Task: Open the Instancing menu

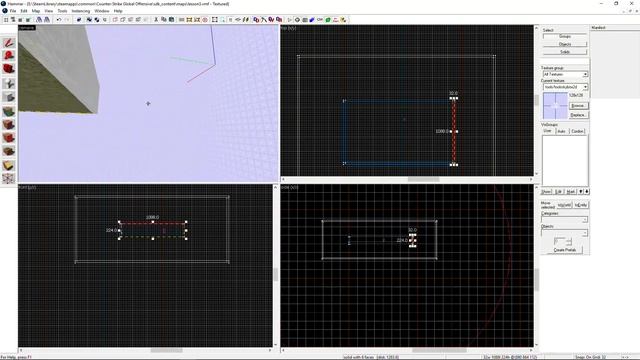Action: 80,11
